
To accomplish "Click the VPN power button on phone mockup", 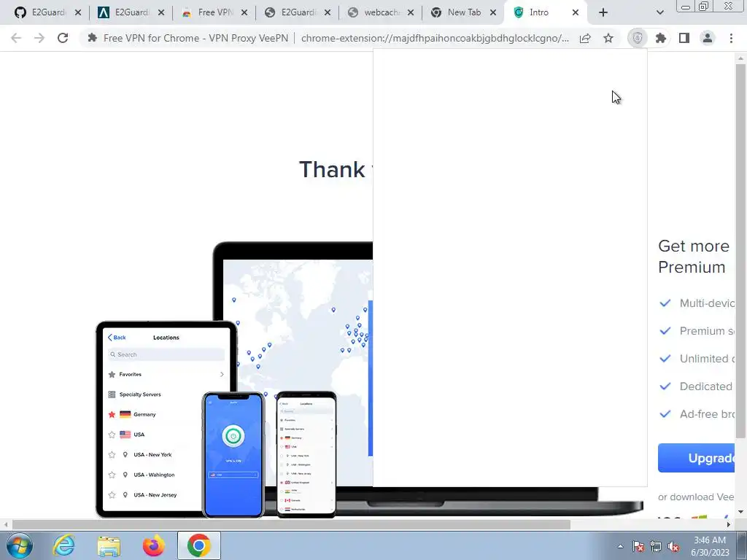I will pos(233,436).
